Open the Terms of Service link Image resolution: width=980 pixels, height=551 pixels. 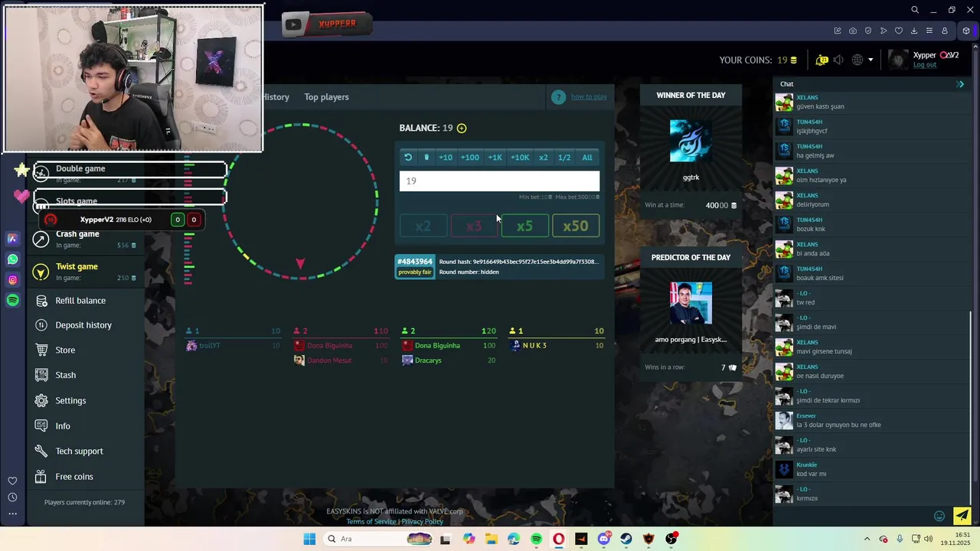[x=371, y=522]
